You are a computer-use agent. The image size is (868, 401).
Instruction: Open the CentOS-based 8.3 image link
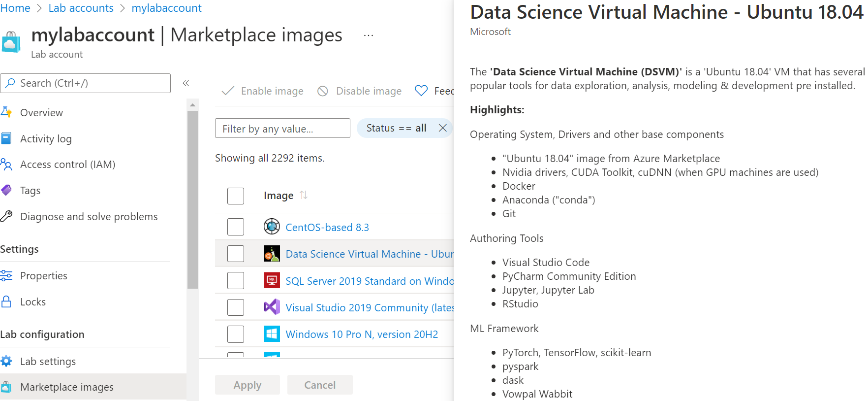(x=327, y=227)
